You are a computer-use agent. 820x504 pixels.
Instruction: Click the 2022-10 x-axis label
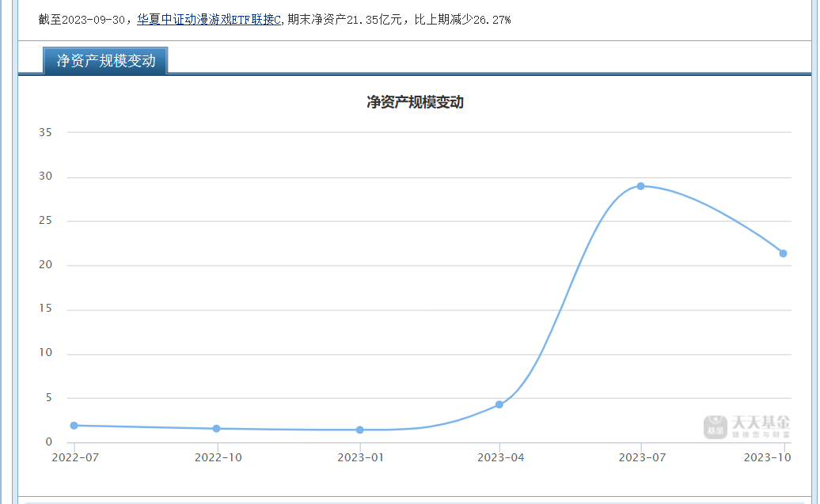218,457
